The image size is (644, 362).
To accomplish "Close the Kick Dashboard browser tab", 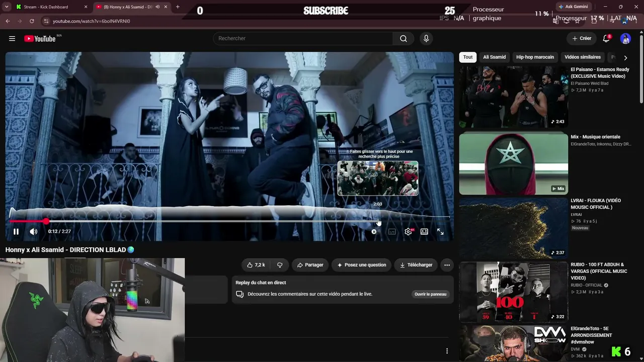I will point(85,7).
